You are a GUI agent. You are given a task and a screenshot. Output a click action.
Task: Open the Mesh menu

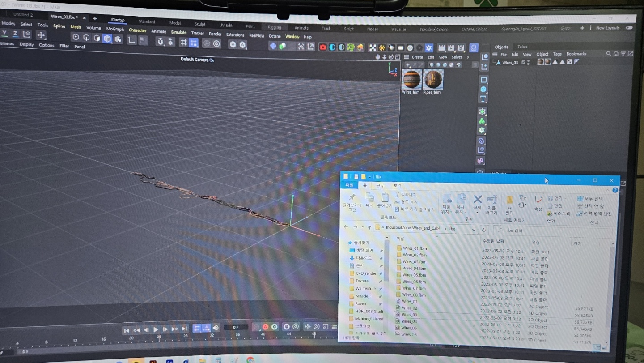[x=76, y=27]
